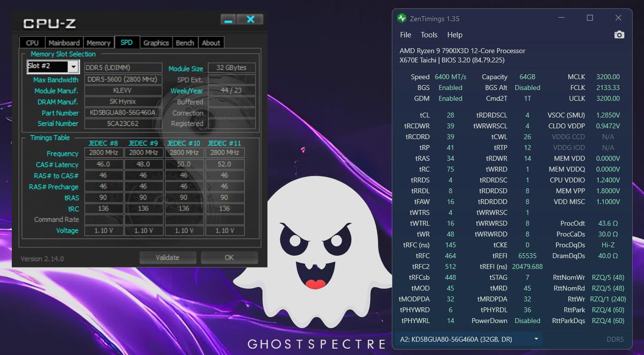Click the ProcOdt value 43.6 Ω
The width and height of the screenshot is (644, 355).
point(608,223)
